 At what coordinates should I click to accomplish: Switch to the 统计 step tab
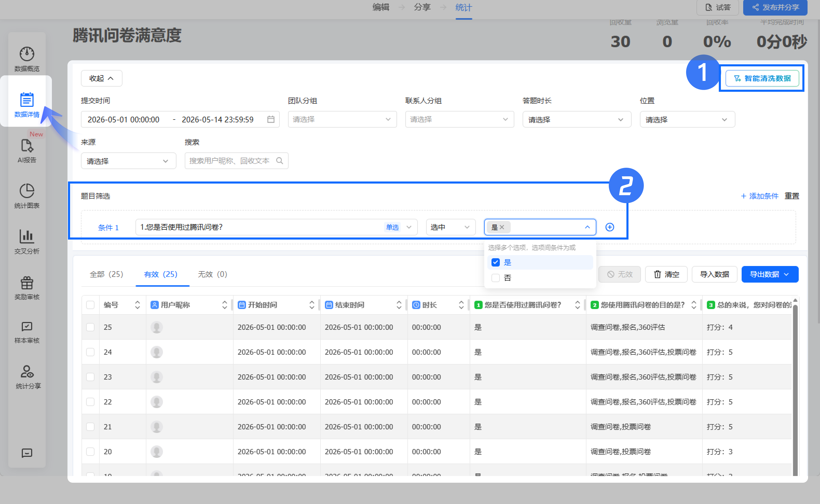click(463, 7)
